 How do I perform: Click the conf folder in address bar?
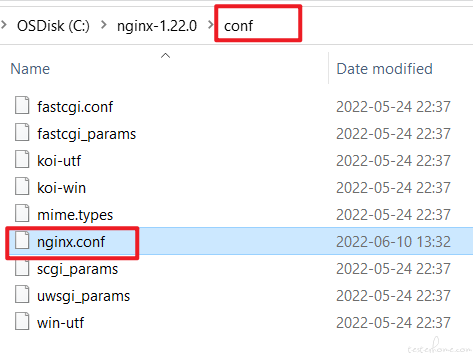[238, 26]
